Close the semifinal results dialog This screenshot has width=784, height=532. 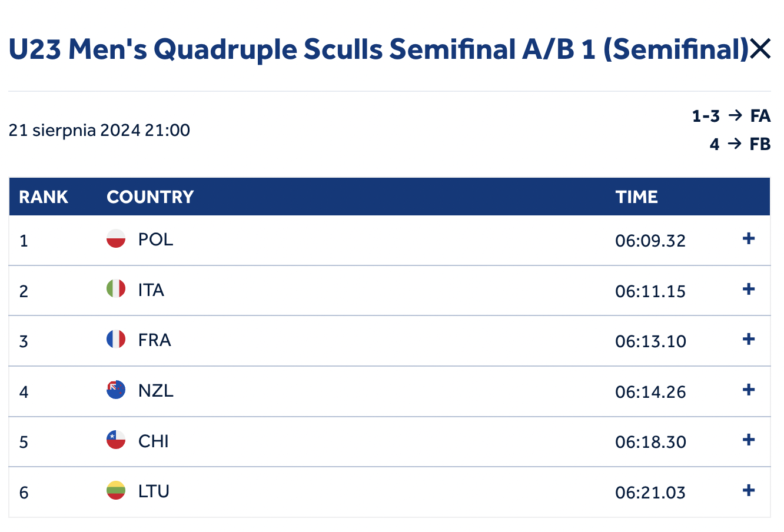tap(760, 49)
